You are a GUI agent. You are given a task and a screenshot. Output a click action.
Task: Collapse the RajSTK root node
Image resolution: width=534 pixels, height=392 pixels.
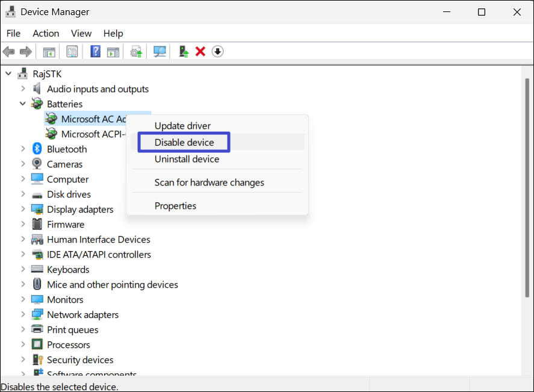tap(8, 74)
